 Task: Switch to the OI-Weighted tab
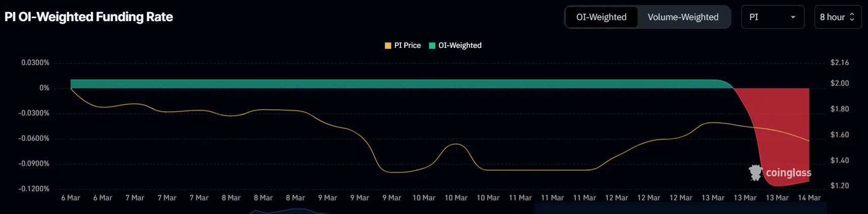click(x=601, y=17)
